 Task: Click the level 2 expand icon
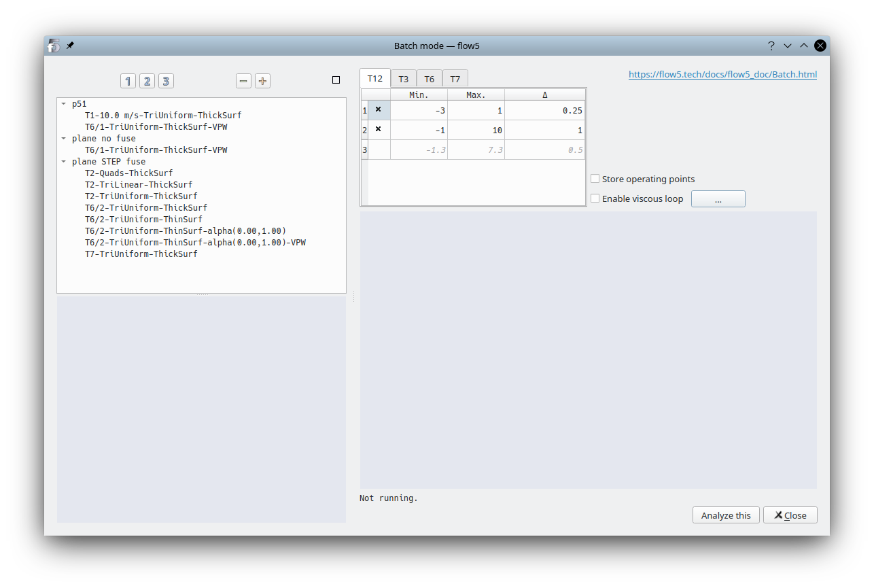pos(147,81)
